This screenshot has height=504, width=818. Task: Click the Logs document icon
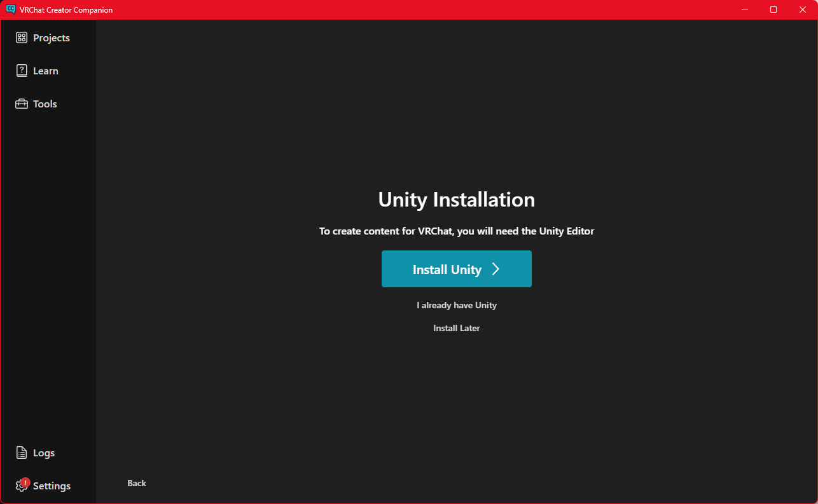tap(22, 453)
